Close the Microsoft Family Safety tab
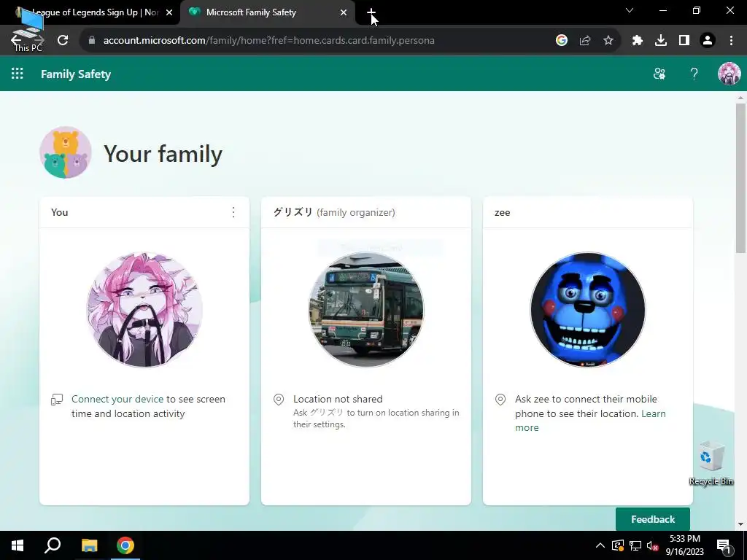This screenshot has width=747, height=560. [344, 12]
